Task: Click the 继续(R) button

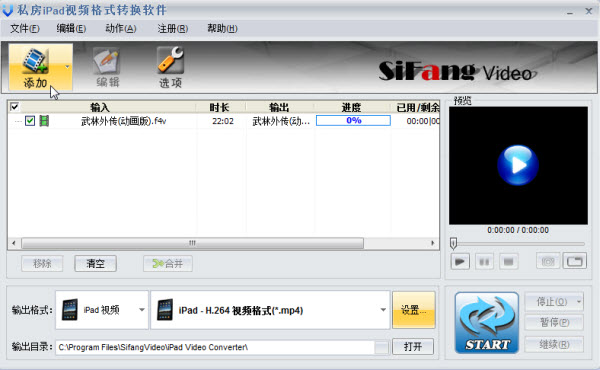Action: click(x=554, y=344)
